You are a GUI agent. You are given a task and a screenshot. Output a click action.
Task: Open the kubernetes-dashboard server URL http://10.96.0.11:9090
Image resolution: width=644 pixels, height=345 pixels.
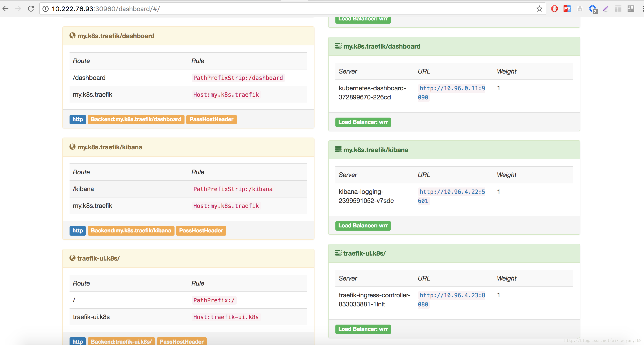452,93
